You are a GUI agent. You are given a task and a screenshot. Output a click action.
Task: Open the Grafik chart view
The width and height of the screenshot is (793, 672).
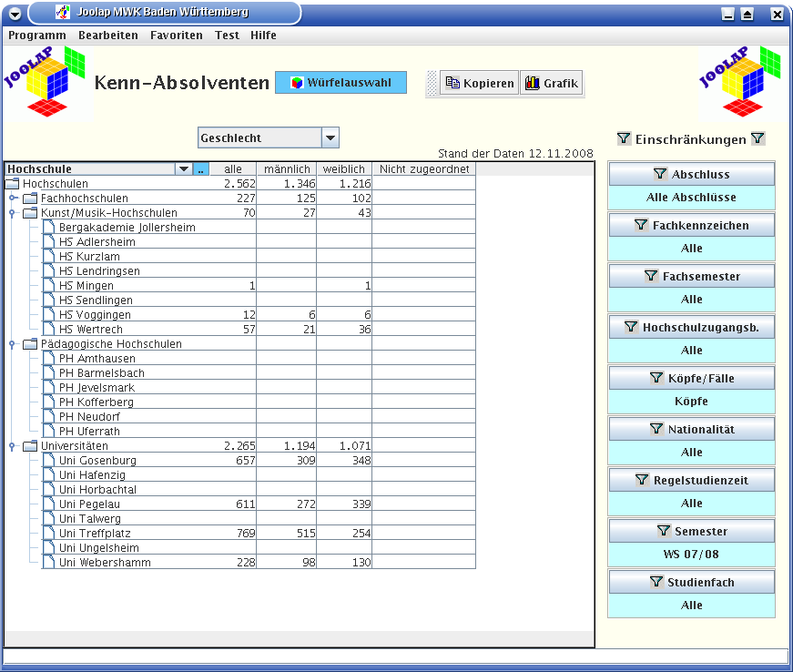(552, 84)
